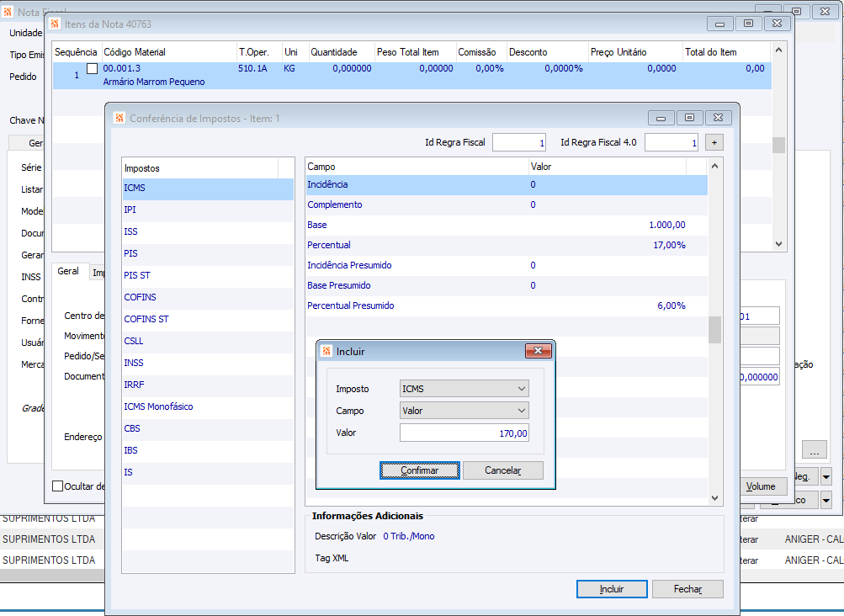Select COFINS in the Impostos list

209,297
